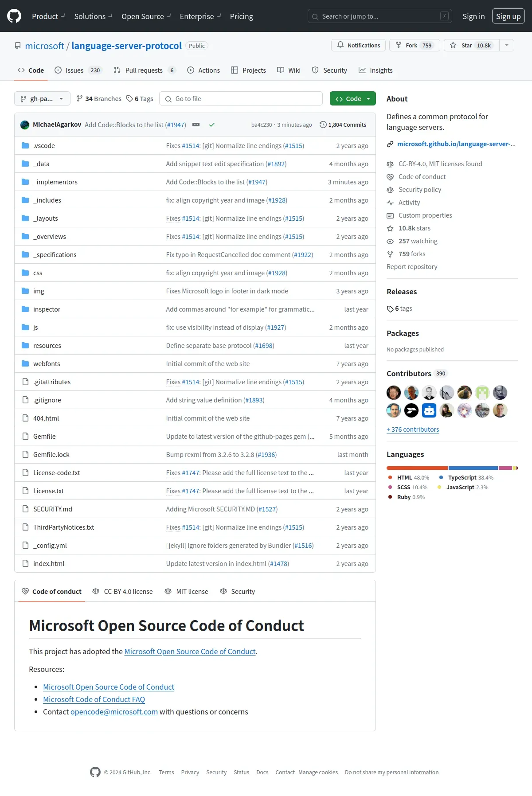Click the Search or jump to field
Screen dimensions: 532x796
point(380,16)
